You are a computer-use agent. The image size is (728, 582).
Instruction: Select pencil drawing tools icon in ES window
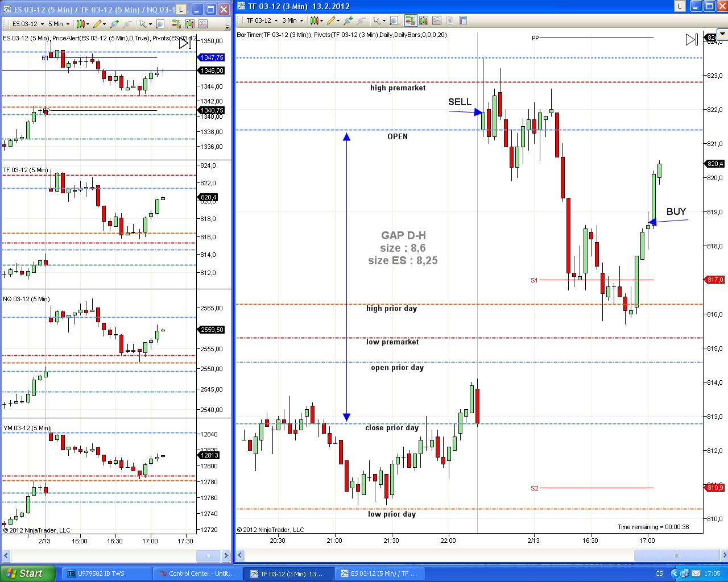[x=97, y=24]
